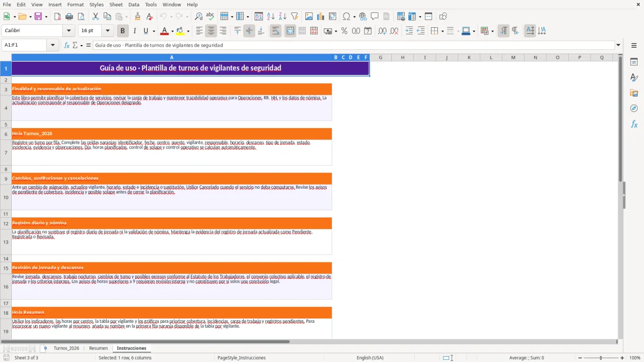Insert special character omega icon
This screenshot has height=362, width=644.
347,17
